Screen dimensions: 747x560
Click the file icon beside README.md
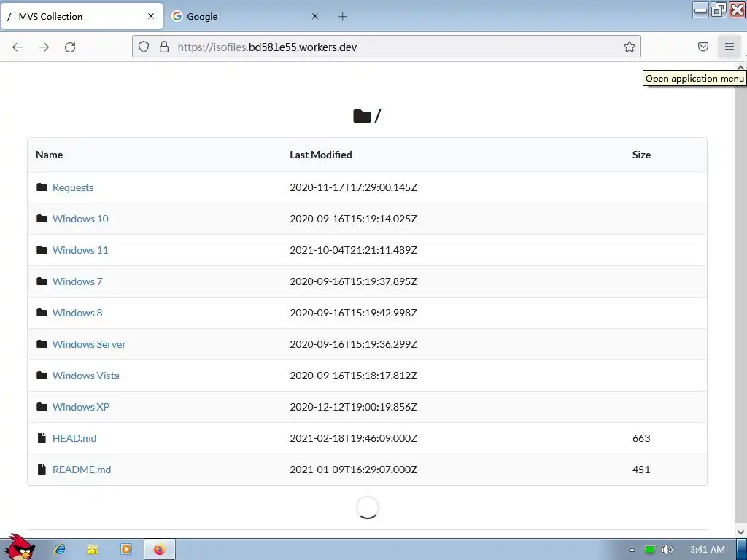(42, 470)
